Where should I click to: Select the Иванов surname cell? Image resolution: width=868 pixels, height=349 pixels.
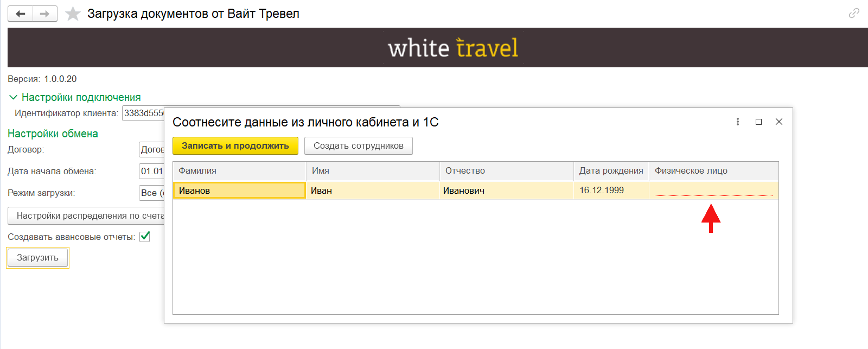[x=239, y=191]
